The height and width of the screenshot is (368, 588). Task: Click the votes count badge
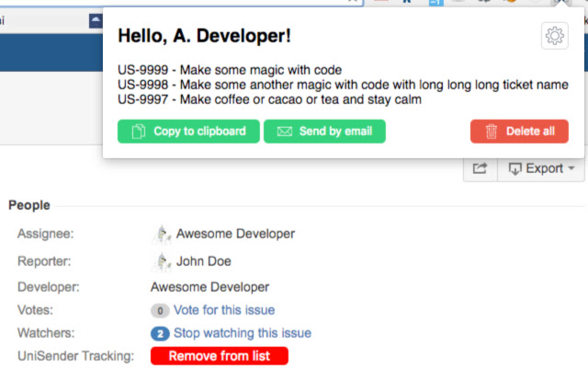tap(160, 310)
